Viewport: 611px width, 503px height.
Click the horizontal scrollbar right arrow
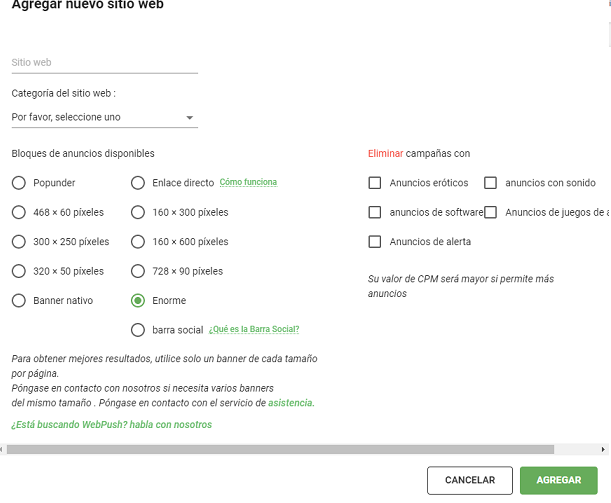coord(603,449)
